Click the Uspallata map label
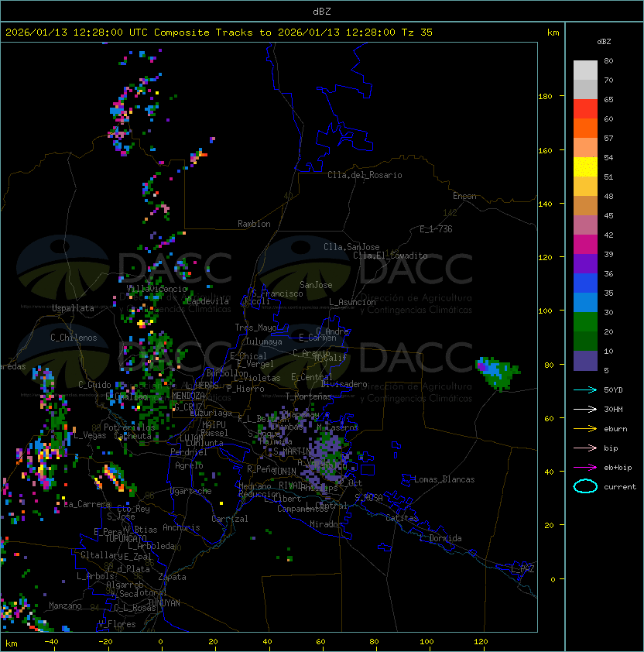 [x=74, y=308]
